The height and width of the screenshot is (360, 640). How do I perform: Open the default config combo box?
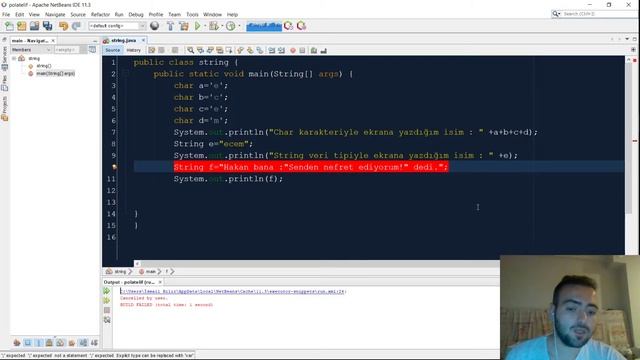(117, 26)
